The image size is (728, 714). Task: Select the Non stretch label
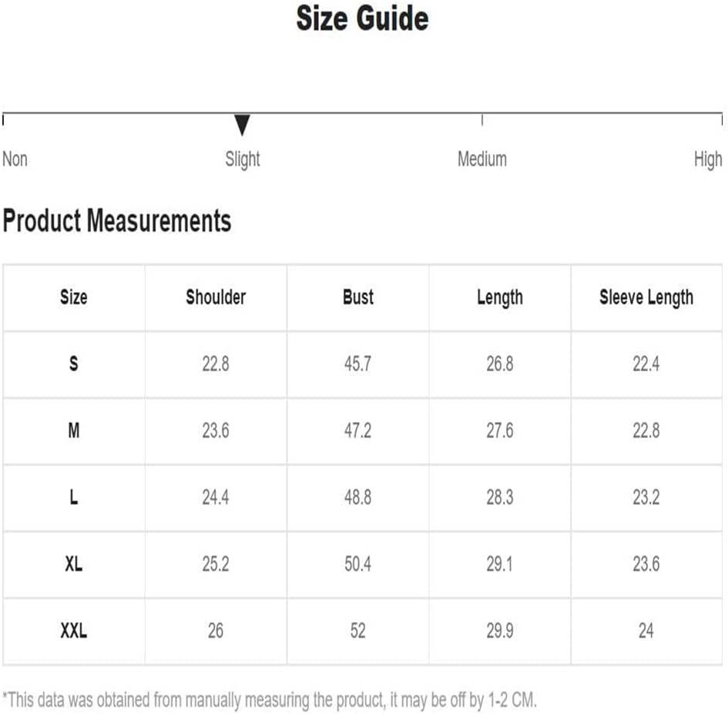(x=15, y=159)
